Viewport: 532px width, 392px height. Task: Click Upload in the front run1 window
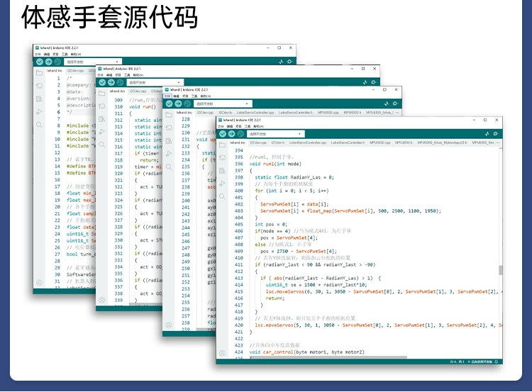pos(231,134)
